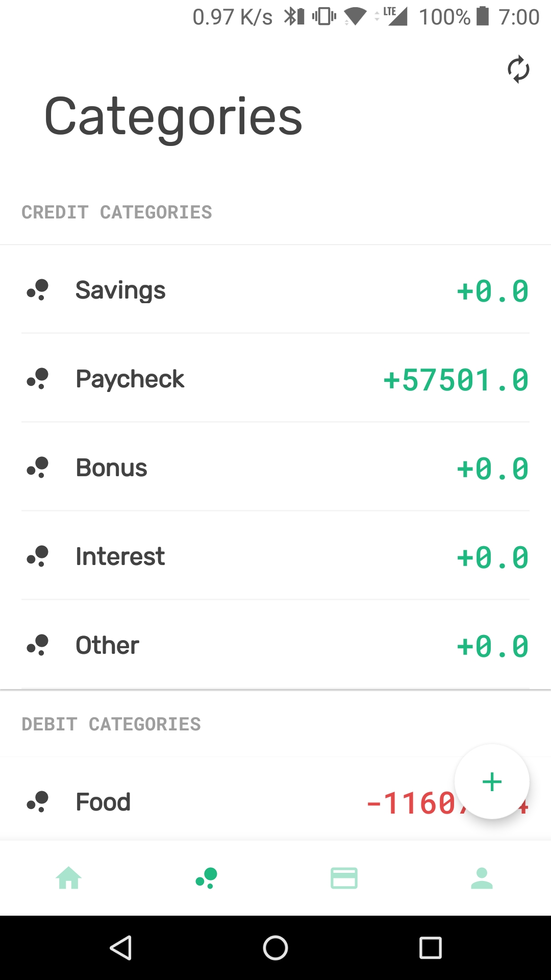
Task: Tap the refresh sync icon
Action: (518, 69)
